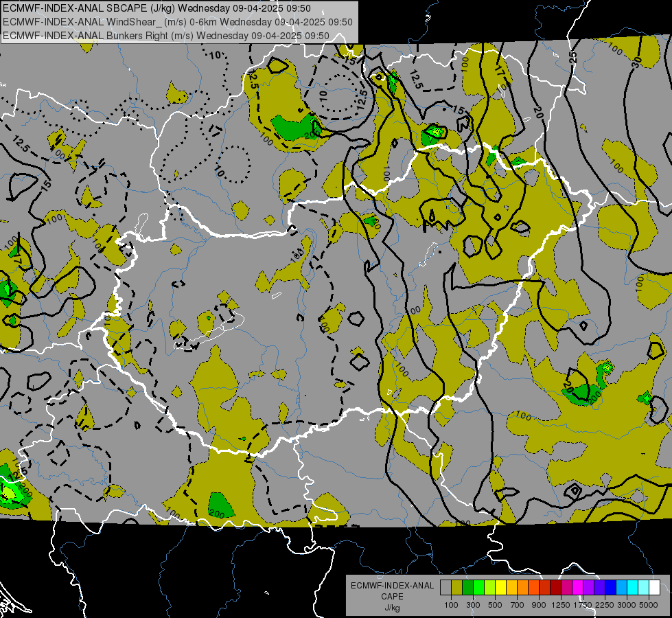Select the pale light-cyan legend swatch
672x618 pixels.
coord(644,587)
